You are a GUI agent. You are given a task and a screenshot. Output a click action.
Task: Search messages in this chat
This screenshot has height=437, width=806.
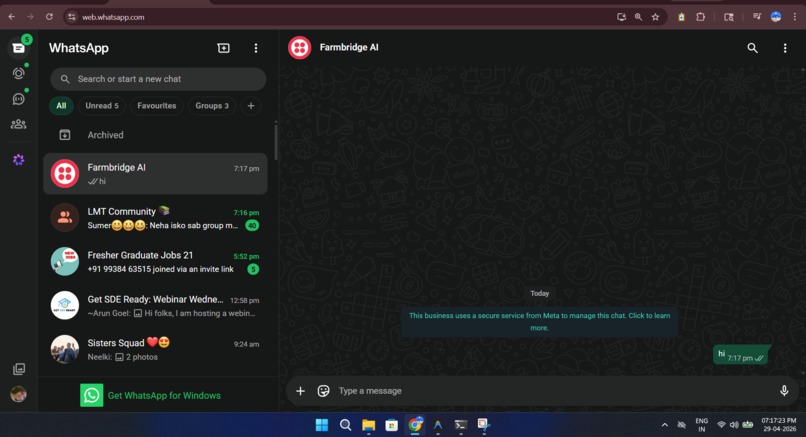752,48
